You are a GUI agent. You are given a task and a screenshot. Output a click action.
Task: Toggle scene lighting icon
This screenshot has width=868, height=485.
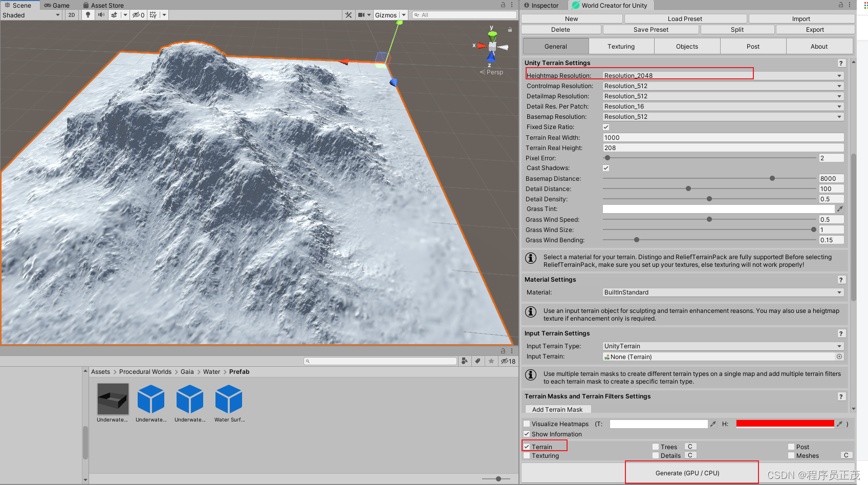tap(87, 15)
